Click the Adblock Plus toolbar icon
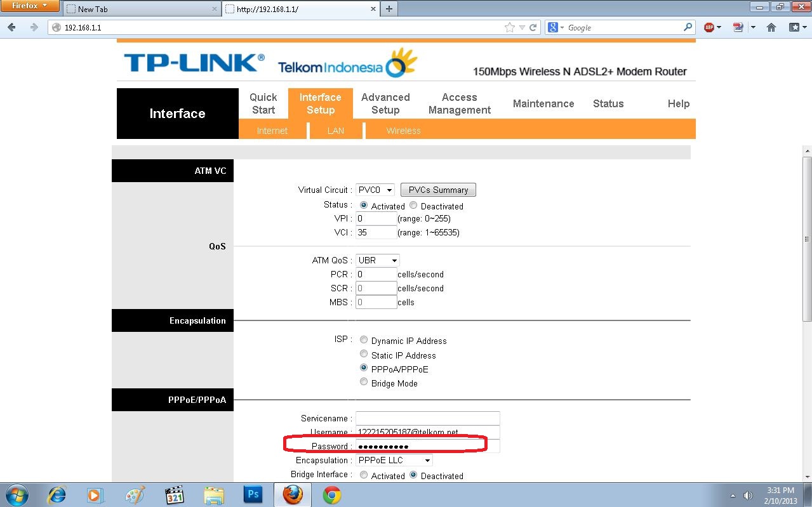 pos(709,27)
